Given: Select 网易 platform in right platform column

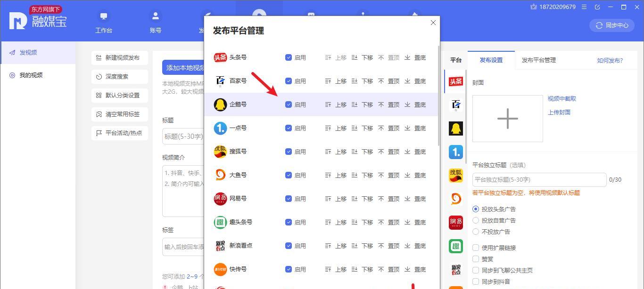Looking at the screenshot, I should [456, 222].
